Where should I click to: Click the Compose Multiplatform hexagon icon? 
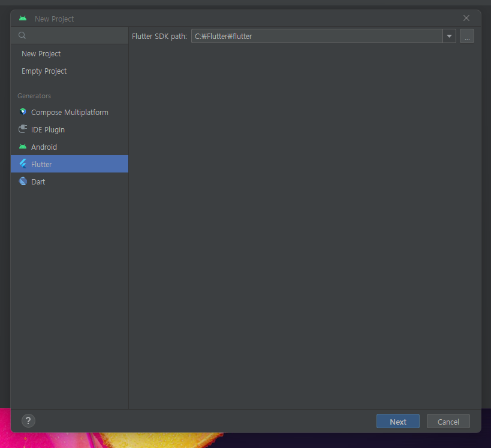[x=23, y=111]
